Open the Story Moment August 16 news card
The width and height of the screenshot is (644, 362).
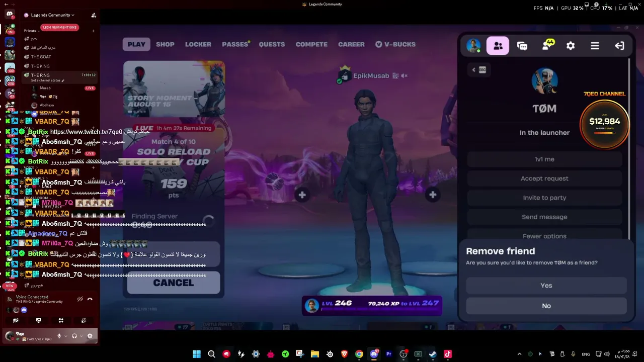[174, 89]
